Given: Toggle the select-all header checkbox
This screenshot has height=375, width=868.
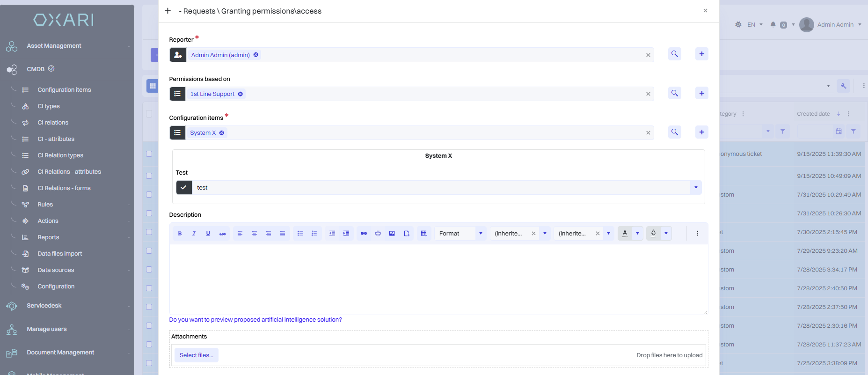Looking at the screenshot, I should tap(149, 114).
